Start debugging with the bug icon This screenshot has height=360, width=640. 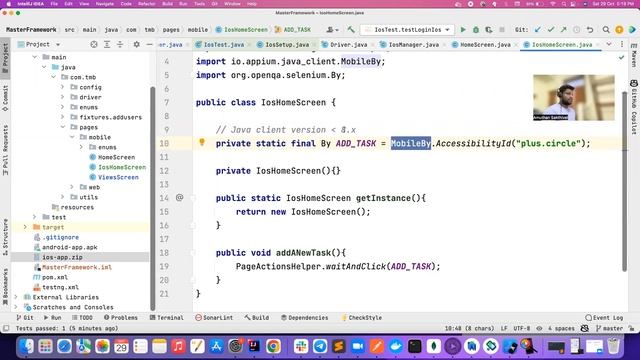click(476, 30)
